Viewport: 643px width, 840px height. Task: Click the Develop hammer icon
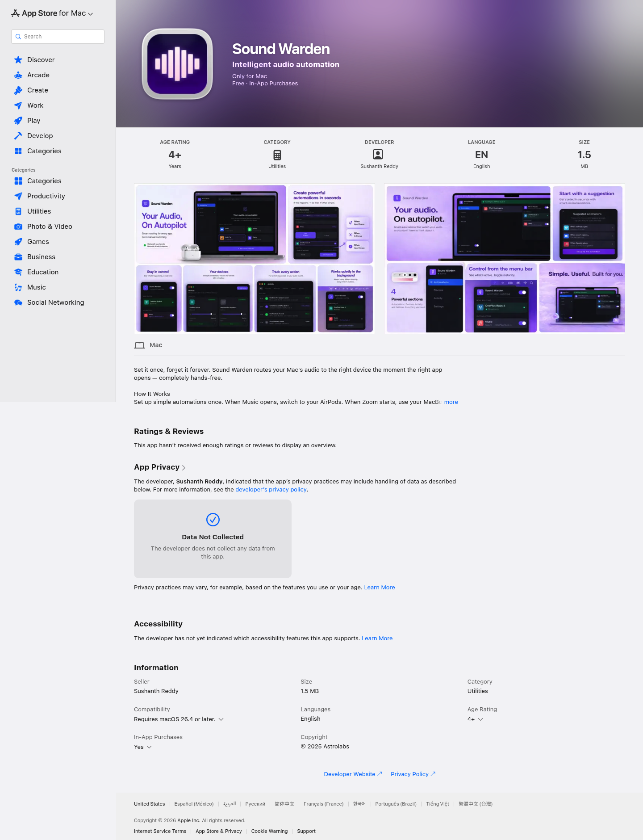coord(18,136)
